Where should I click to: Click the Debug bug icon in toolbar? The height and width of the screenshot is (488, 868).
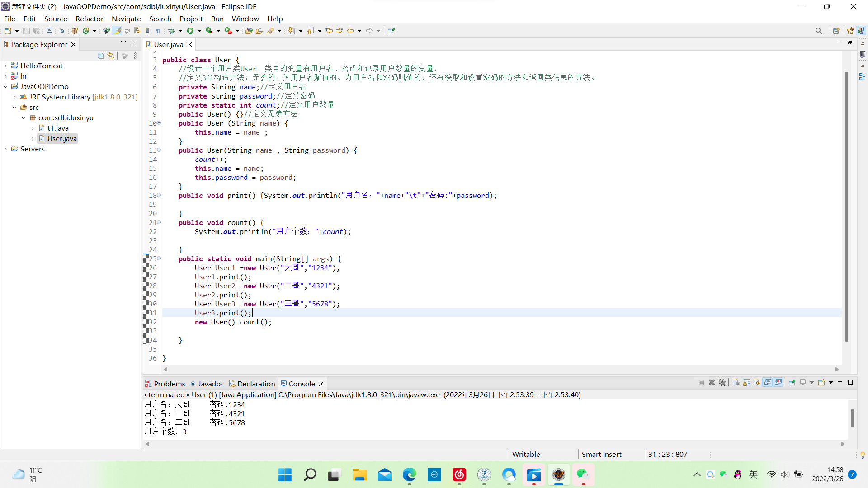[x=172, y=31]
